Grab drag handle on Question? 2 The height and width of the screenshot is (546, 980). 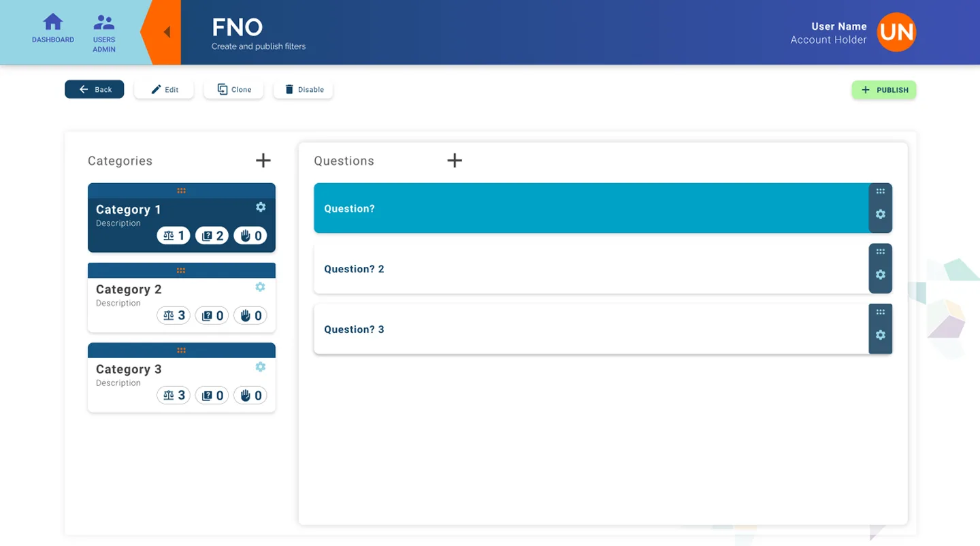click(881, 252)
